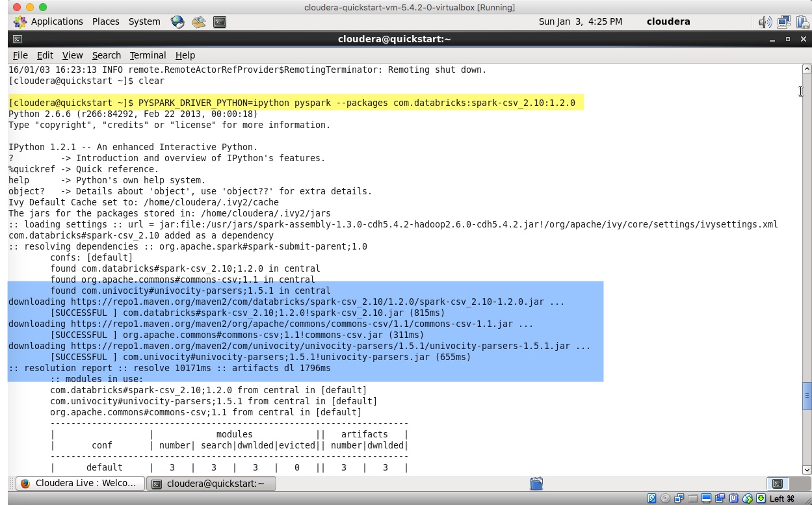812x505 pixels.
Task: Open the terminal View menu
Action: [72, 55]
